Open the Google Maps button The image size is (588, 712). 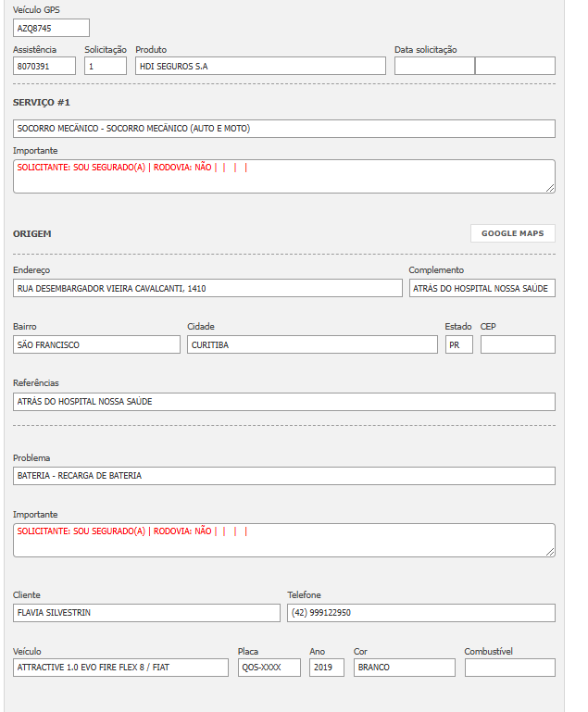[x=512, y=233]
